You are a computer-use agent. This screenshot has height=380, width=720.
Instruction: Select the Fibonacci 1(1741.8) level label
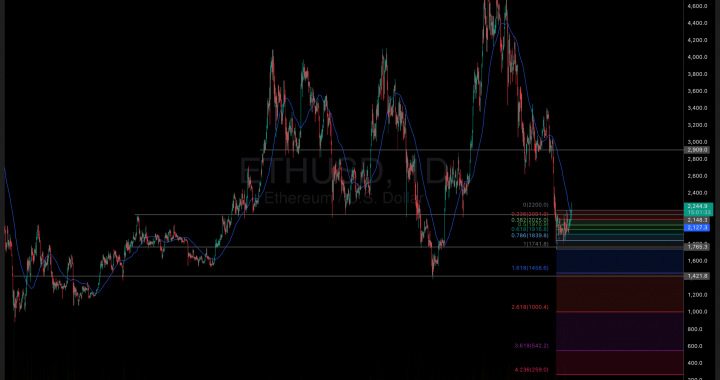(x=536, y=244)
